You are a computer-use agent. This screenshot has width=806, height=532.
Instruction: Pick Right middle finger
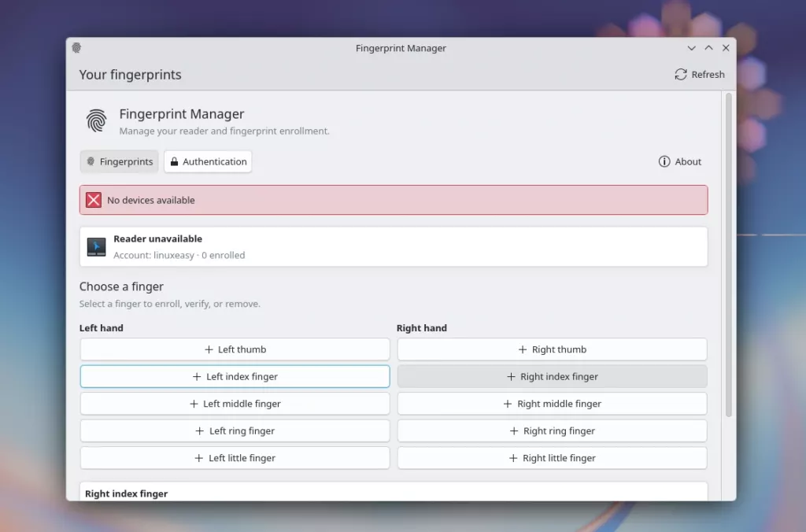pos(552,404)
